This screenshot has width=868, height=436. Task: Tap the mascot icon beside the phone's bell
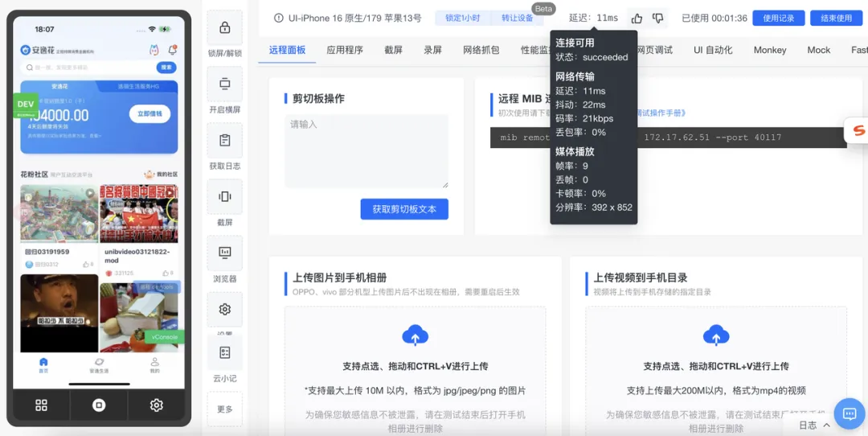coord(154,50)
